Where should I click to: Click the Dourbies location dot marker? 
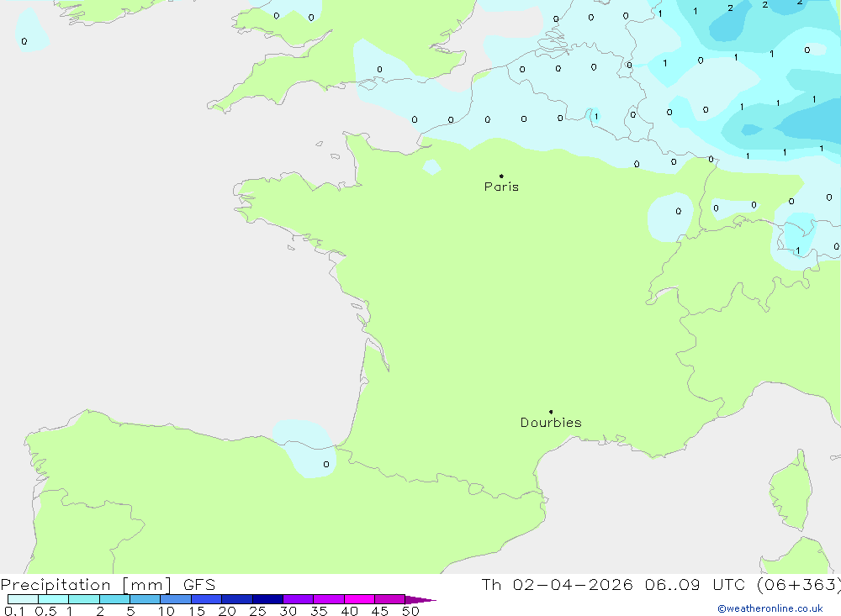(x=551, y=412)
